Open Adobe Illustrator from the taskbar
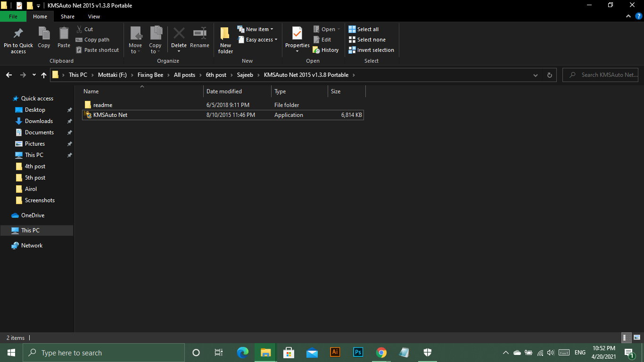The width and height of the screenshot is (644, 362). click(x=335, y=353)
